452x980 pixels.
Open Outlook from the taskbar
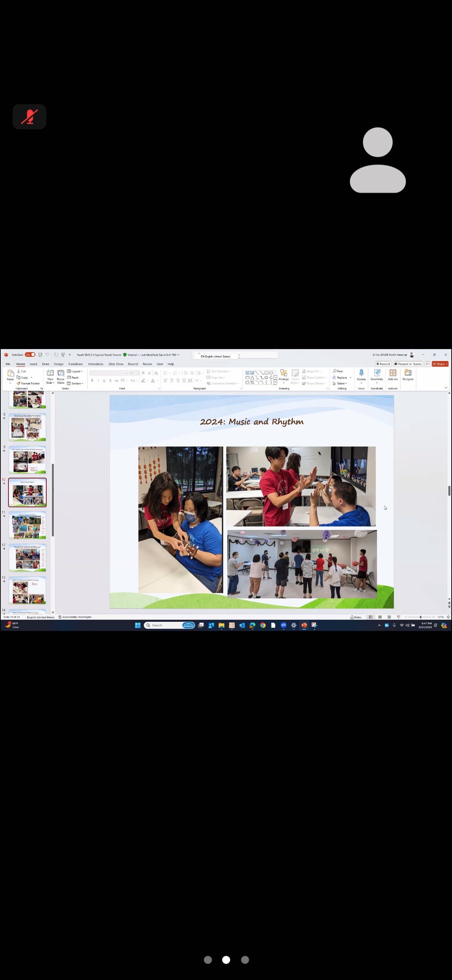point(242,625)
